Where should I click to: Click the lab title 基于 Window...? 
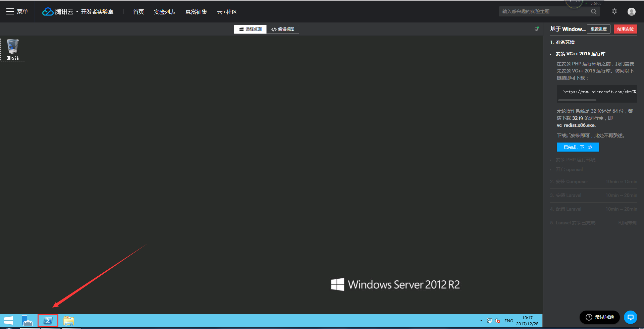tap(568, 29)
